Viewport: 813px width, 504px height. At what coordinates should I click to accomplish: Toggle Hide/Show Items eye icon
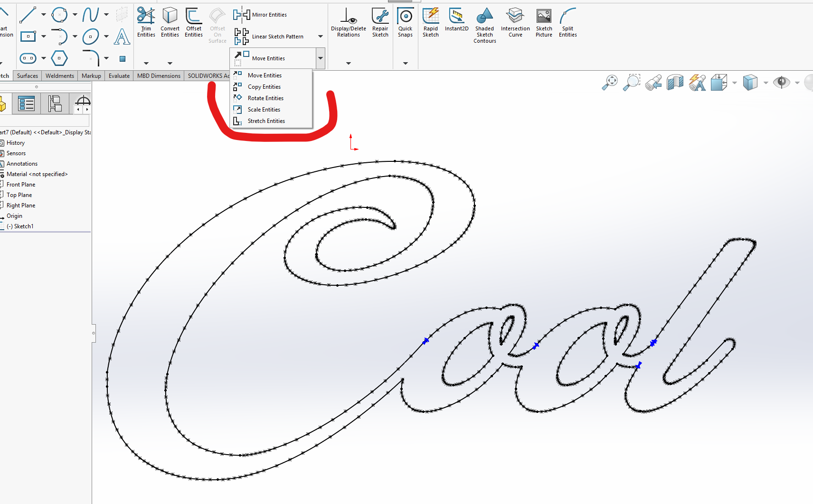click(x=781, y=82)
